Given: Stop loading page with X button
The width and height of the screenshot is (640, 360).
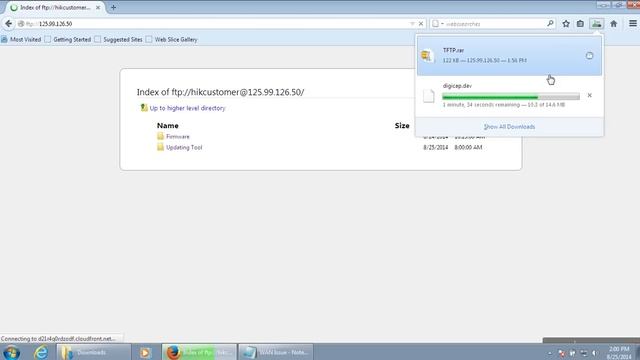Looking at the screenshot, I should tap(421, 24).
